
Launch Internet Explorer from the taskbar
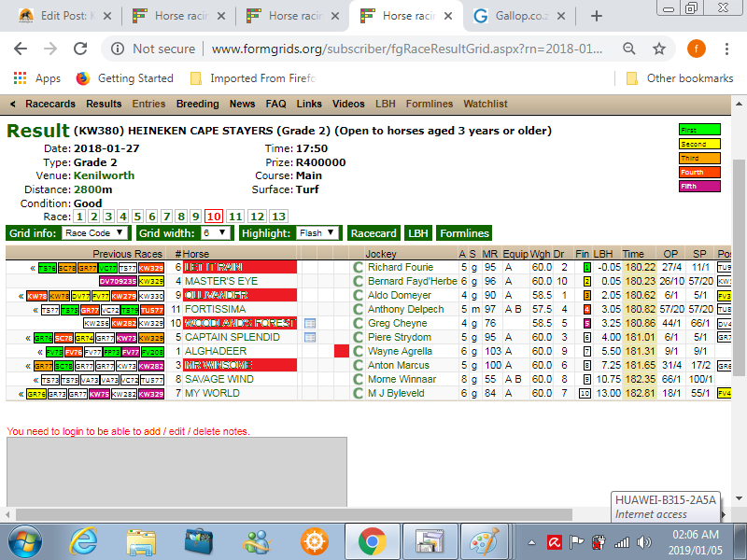[x=84, y=540]
